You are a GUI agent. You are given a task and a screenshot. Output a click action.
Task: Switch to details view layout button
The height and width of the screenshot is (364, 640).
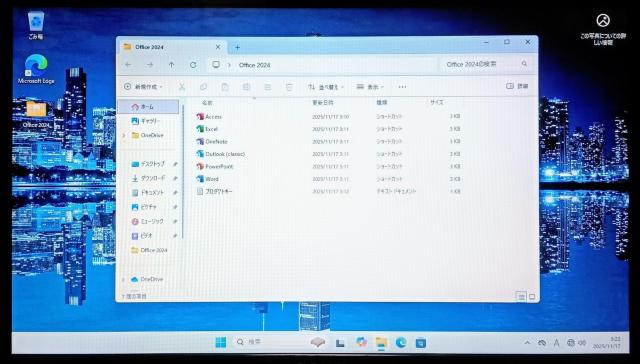tap(522, 297)
